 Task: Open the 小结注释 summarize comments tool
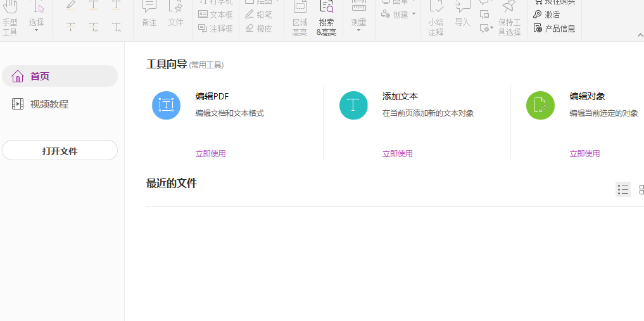(x=436, y=18)
